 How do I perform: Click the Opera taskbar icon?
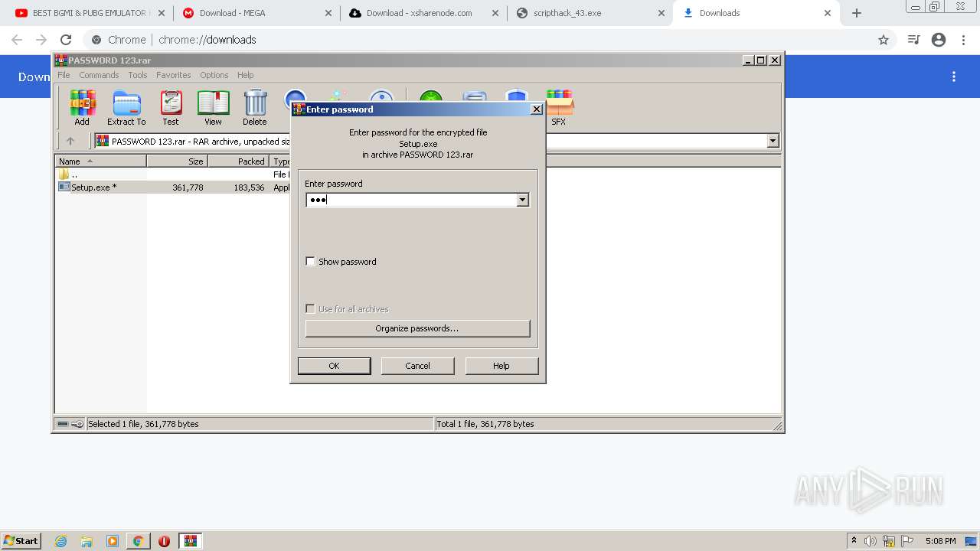(x=164, y=541)
